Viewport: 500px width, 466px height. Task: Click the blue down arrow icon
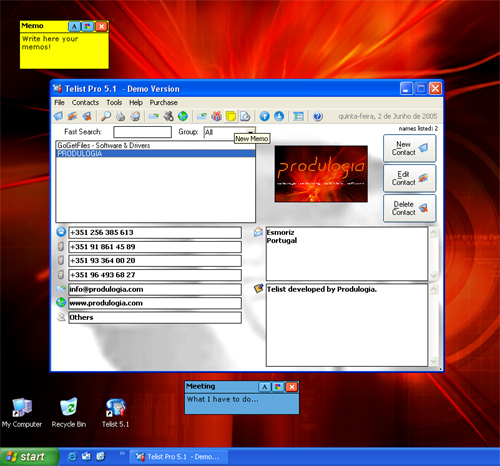pos(279,116)
